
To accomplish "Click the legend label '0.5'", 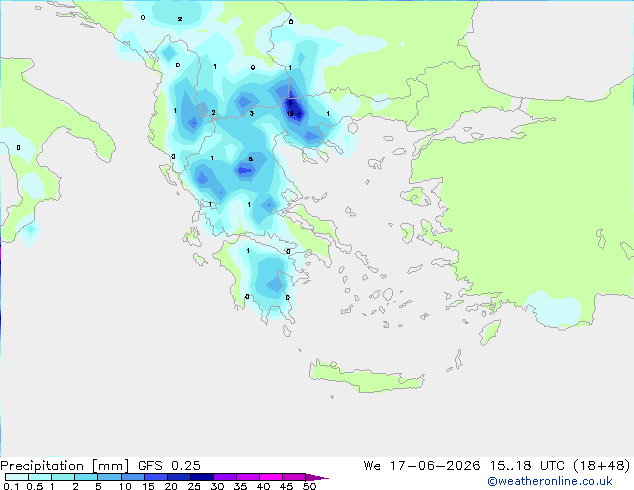I will pos(35,486).
